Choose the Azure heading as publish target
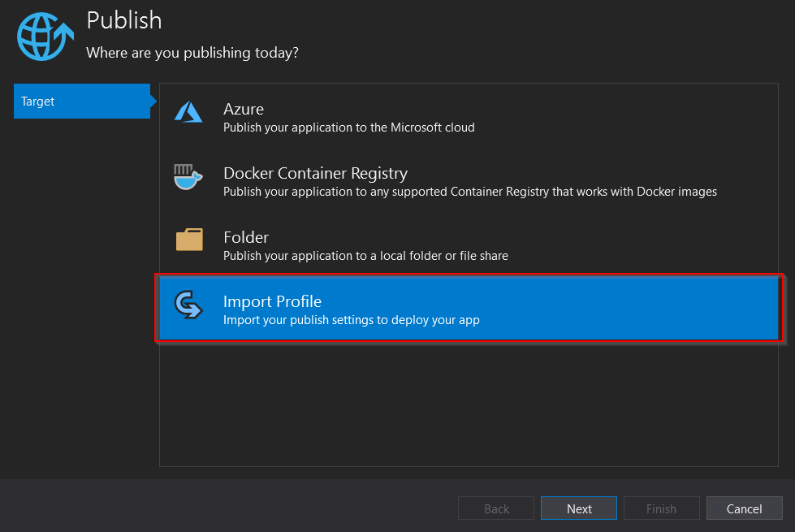The width and height of the screenshot is (795, 532). 244,109
